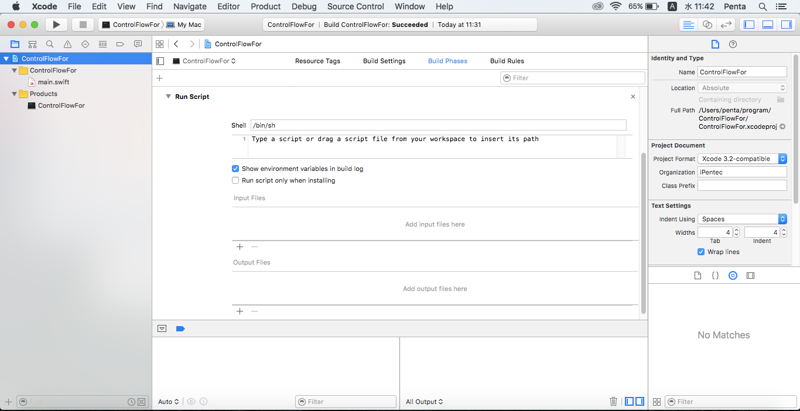Toggle the Debug area visibility
The height and width of the screenshot is (411, 800).
click(767, 24)
